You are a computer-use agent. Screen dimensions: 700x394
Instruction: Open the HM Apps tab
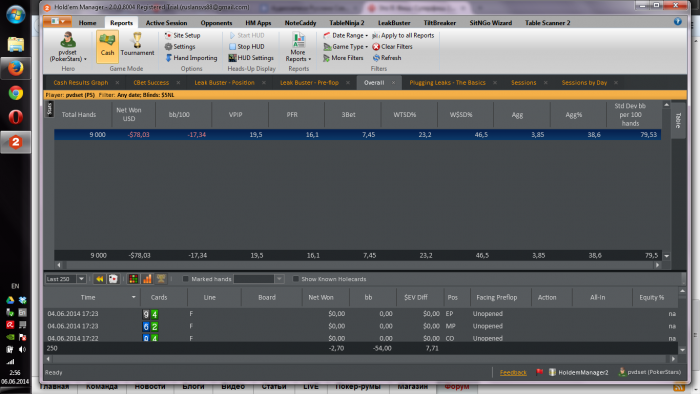tap(258, 23)
